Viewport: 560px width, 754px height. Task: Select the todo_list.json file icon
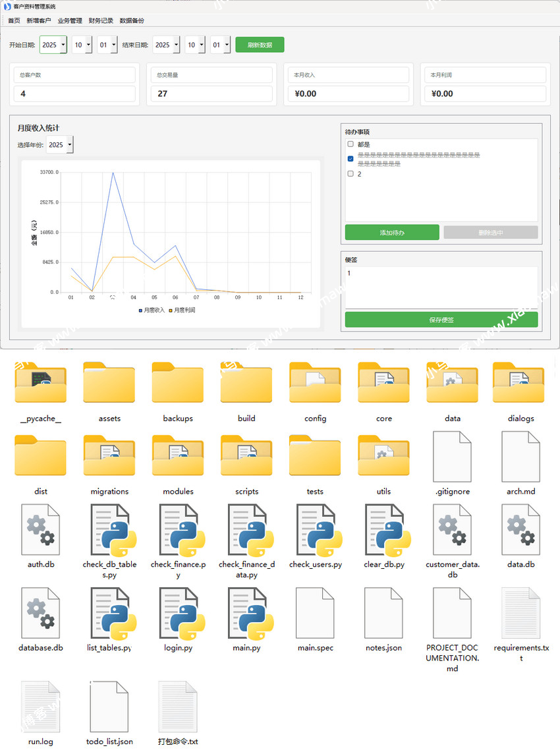109,707
